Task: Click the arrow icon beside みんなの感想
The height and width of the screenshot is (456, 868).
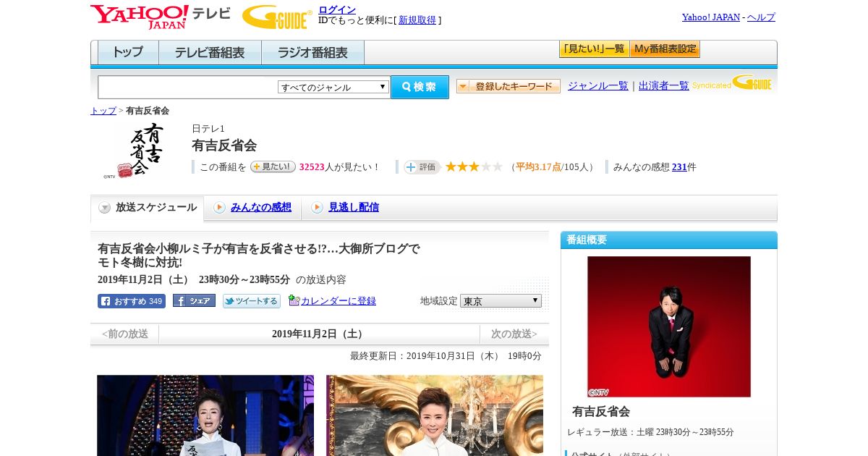Action: (x=219, y=208)
